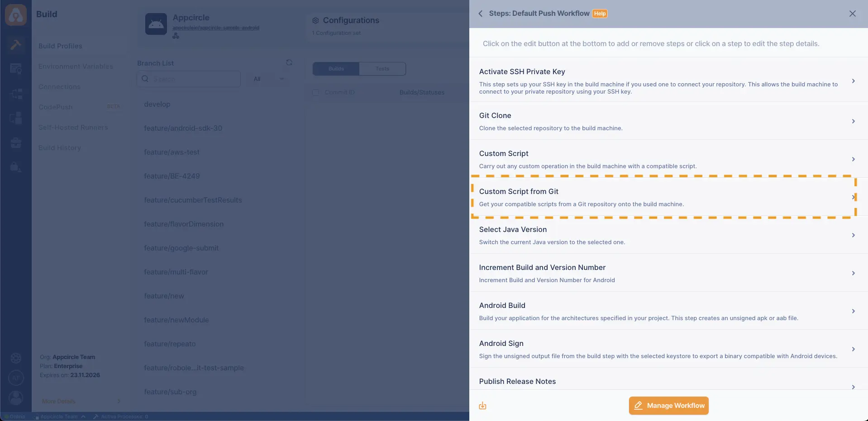Viewport: 868px width, 421px height.
Task: Open the appcircle-sample-android repository link
Action: pyautogui.click(x=216, y=28)
